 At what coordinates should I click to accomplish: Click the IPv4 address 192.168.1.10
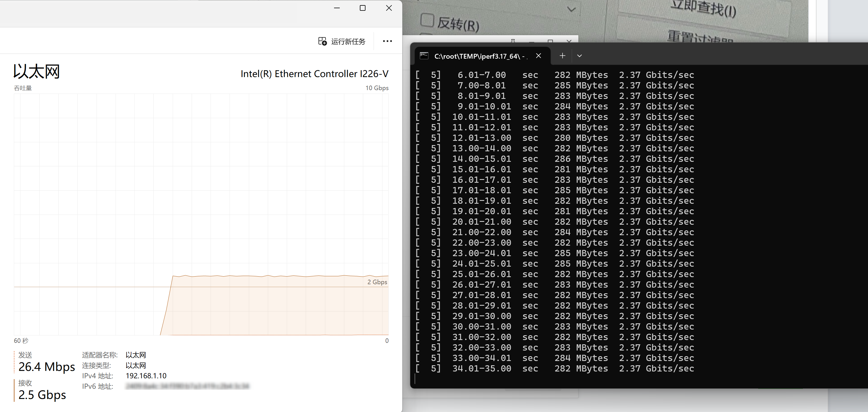tap(146, 376)
